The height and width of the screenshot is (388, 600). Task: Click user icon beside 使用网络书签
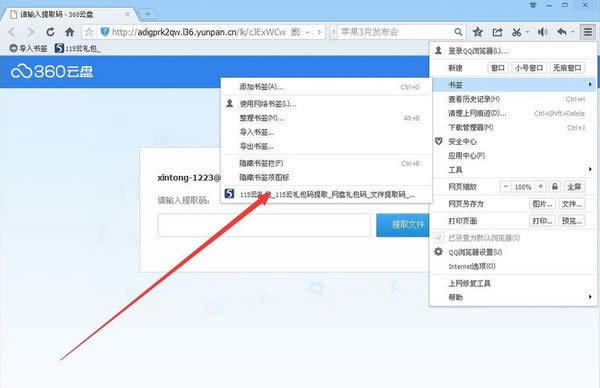230,103
